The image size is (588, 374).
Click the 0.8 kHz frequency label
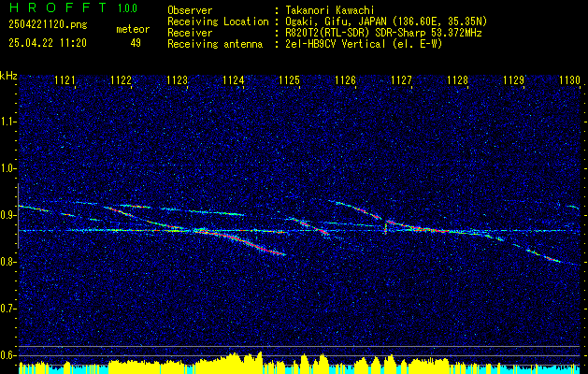[7, 262]
